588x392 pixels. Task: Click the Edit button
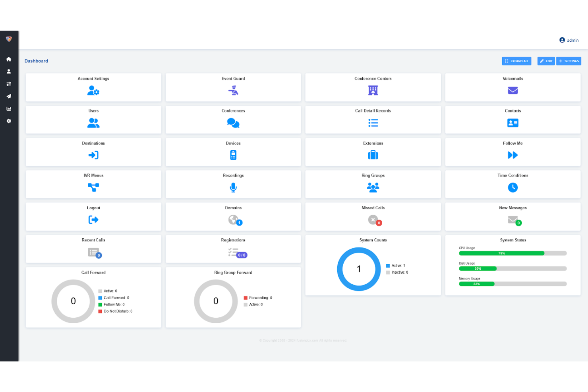(x=546, y=61)
